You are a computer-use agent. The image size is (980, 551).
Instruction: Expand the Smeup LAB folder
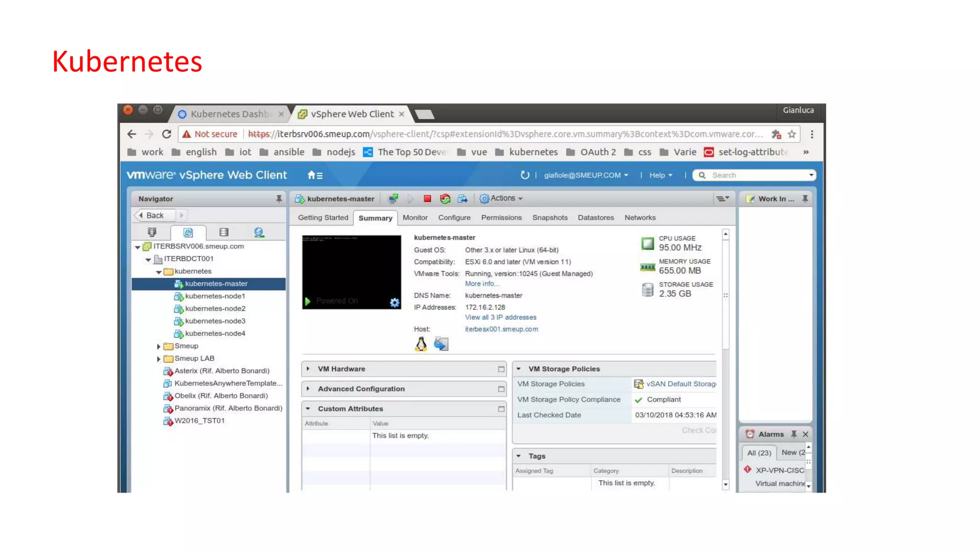(158, 359)
